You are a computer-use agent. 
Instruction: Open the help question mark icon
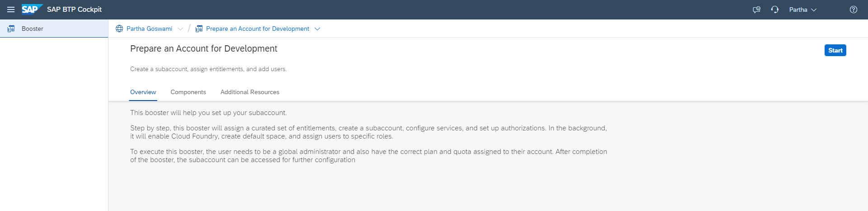[854, 10]
